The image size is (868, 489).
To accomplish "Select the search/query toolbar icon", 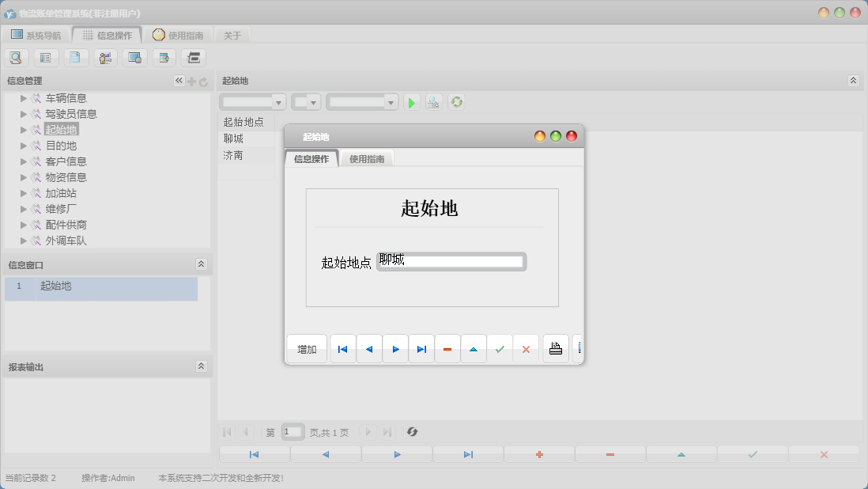I will click(16, 57).
